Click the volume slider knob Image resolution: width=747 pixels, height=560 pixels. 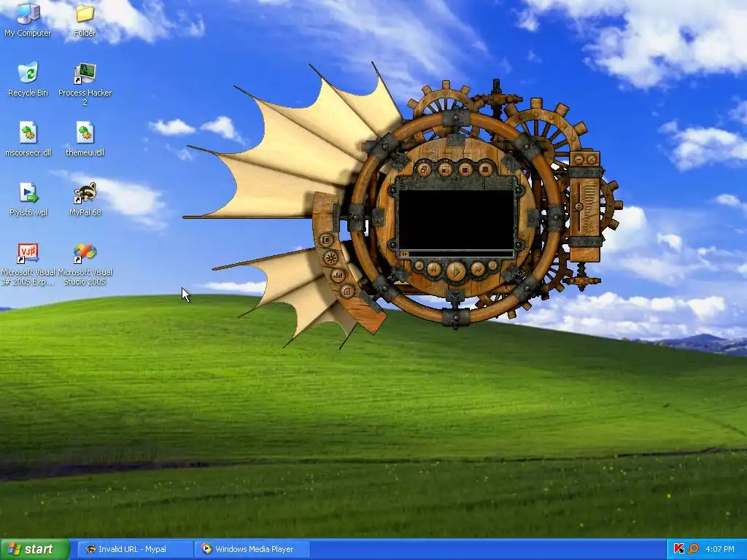(578, 206)
